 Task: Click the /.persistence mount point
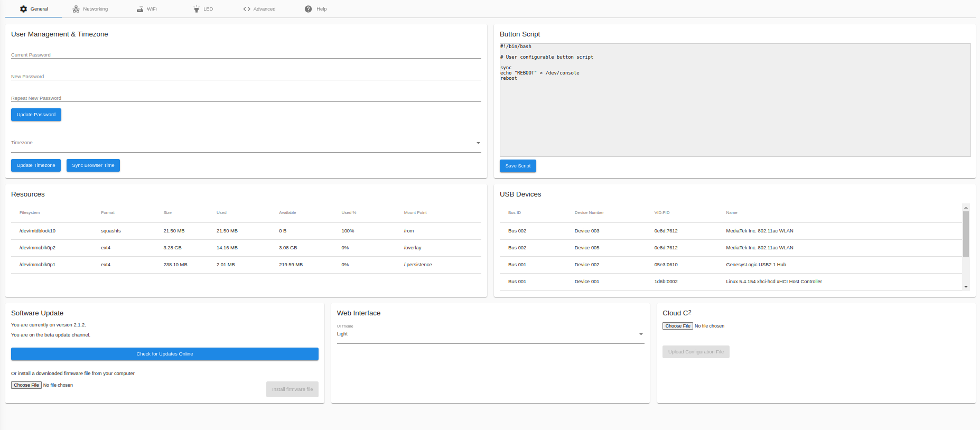point(418,265)
